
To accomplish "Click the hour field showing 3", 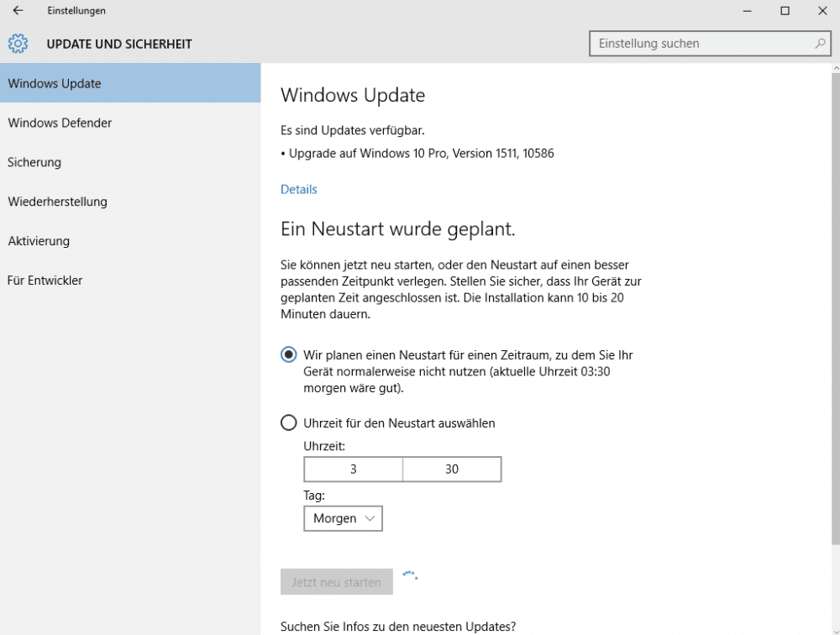I will click(x=353, y=470).
